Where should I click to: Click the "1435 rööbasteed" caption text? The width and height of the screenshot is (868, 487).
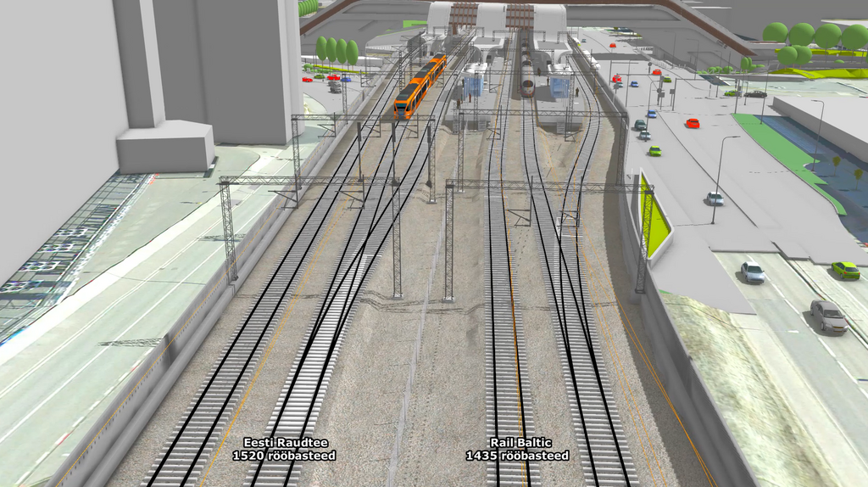tap(516, 456)
